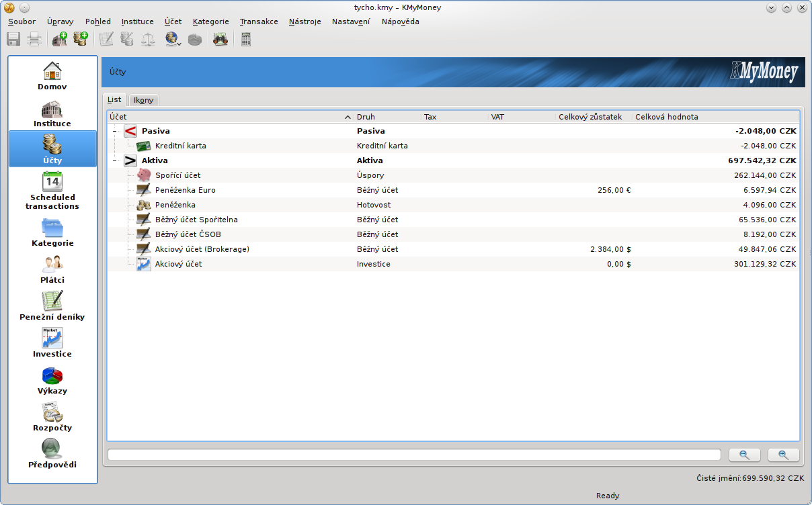Screen dimensions: 812x505
Task: Open the Úpravy menu
Action: click(x=60, y=21)
